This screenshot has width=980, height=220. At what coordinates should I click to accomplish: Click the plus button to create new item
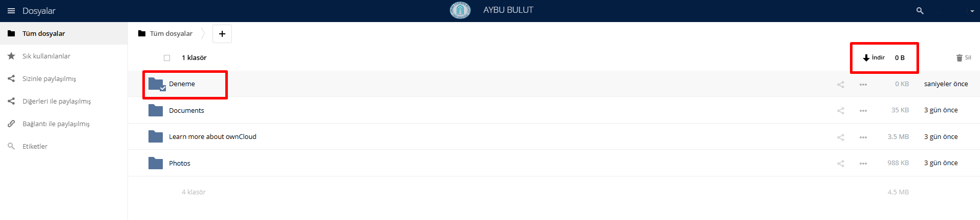[x=222, y=34]
